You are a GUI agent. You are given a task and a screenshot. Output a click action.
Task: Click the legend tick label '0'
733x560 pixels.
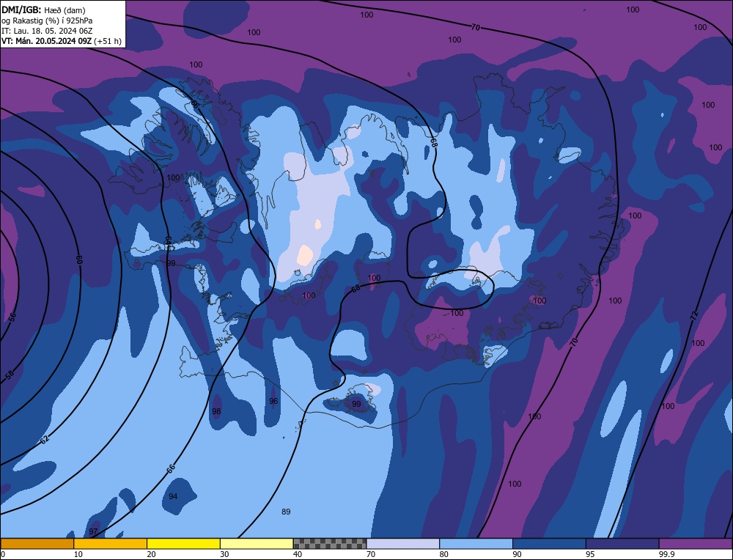tap(3, 554)
